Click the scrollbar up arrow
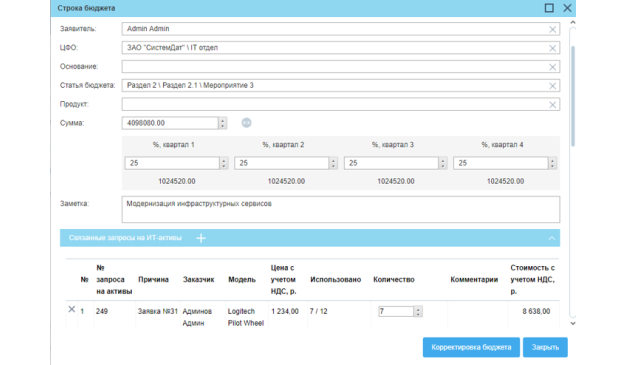Image resolution: width=627 pixels, height=365 pixels. [x=573, y=23]
